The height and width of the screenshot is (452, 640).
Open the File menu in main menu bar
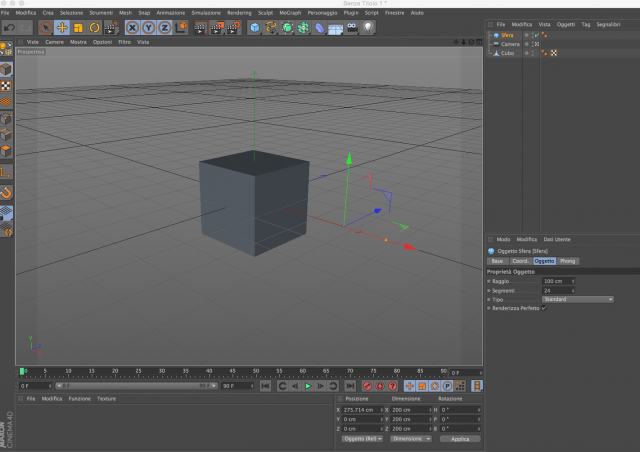(5, 13)
